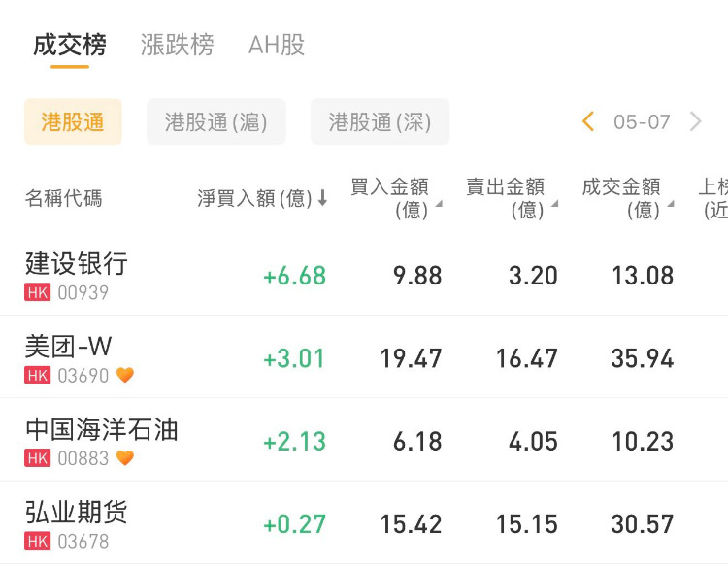Open 中国海洋石油 stock row
Screen dimensions: 728x568
[102, 429]
